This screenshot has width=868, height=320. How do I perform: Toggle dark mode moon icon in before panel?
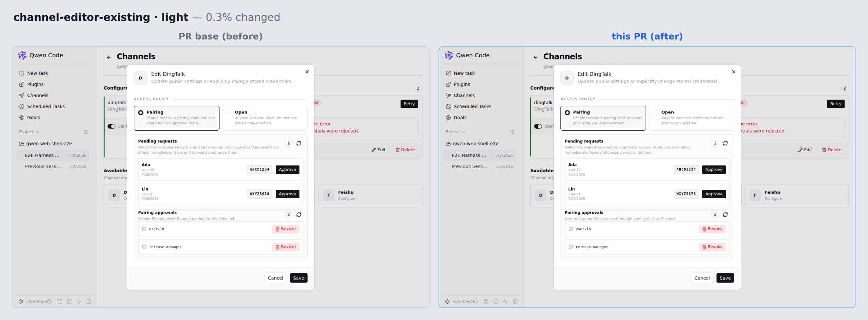(x=50, y=301)
